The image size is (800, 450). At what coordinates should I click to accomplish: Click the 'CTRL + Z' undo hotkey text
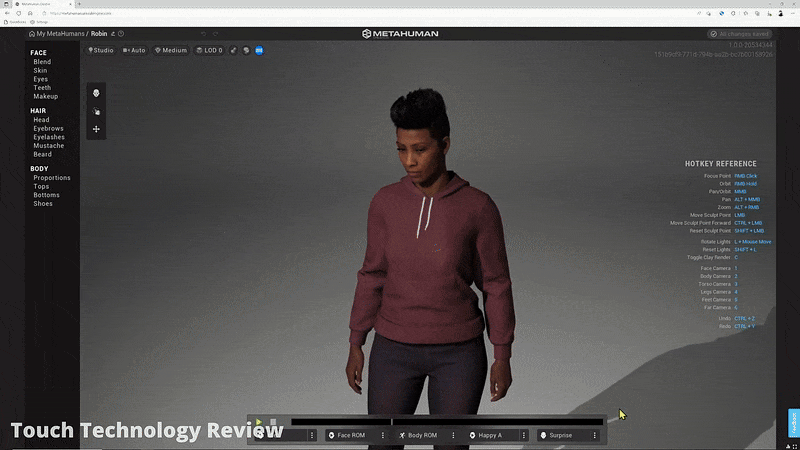(x=744, y=318)
